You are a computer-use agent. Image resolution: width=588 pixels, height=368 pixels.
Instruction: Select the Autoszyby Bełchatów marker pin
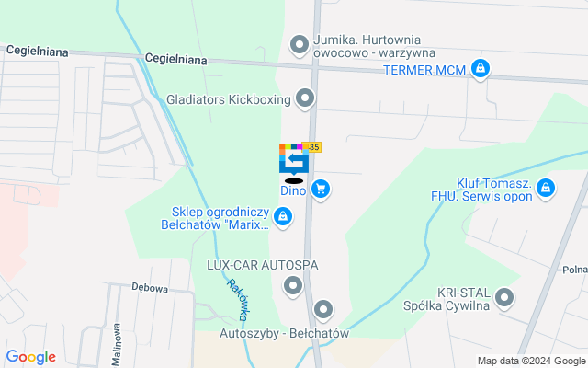[323, 311]
